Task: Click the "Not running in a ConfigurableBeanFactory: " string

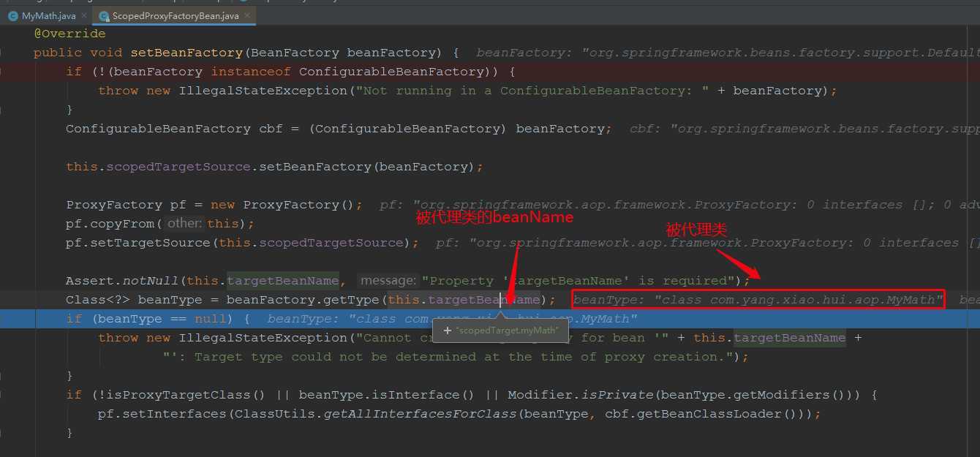Action: tap(532, 91)
